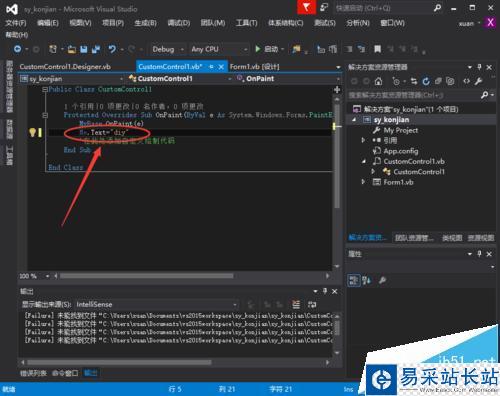Click the Home icon in Solution Explorer
500x396 pixels.
coord(378,81)
